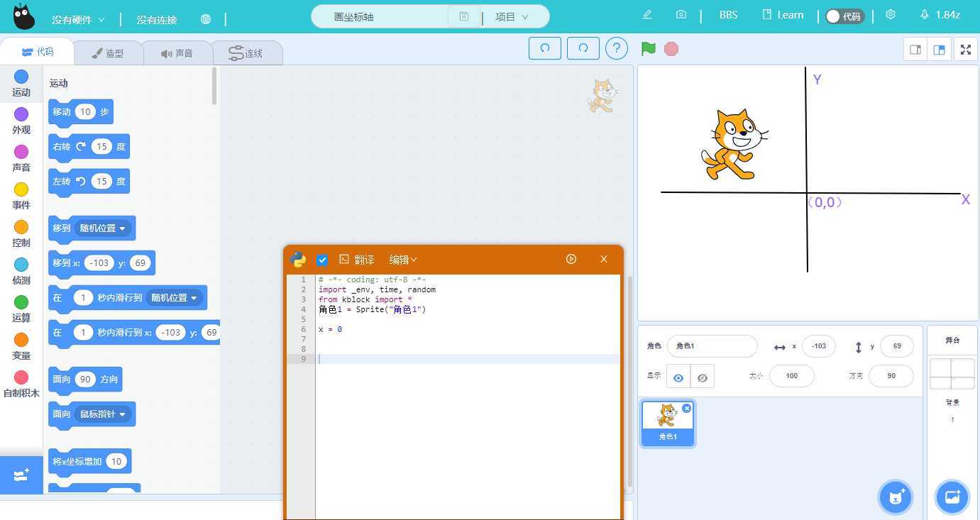Show the sprite with open eye button
Image resolution: width=980 pixels, height=520 pixels.
pos(678,378)
